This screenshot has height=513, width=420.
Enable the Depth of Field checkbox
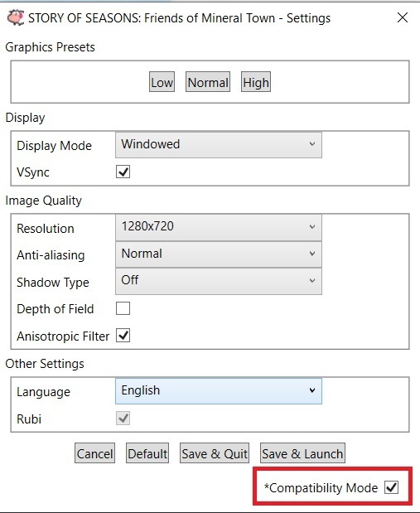click(x=123, y=308)
